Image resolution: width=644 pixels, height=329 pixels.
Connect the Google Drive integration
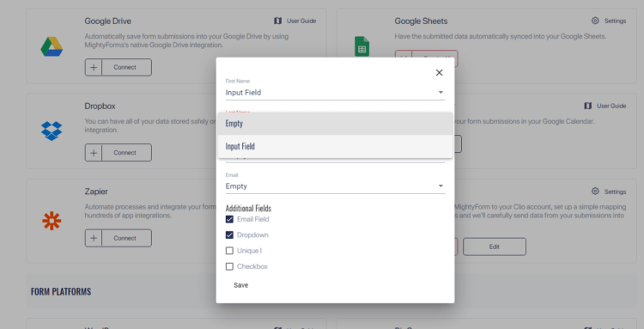[118, 67]
